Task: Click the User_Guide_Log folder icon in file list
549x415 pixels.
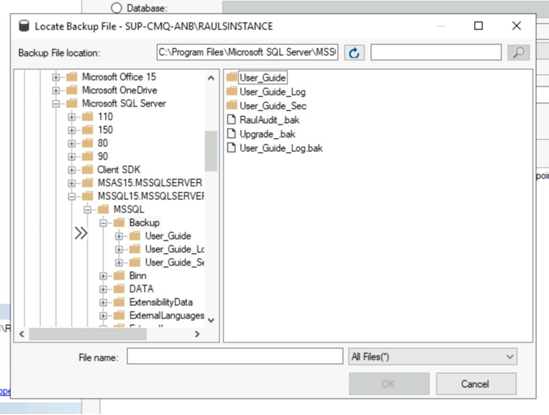Action: click(232, 91)
